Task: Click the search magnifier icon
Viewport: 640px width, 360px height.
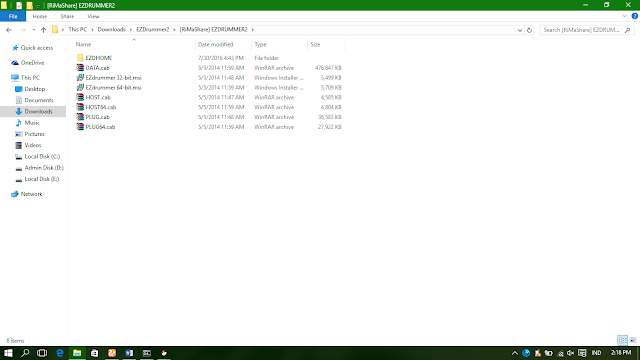Action: tap(628, 30)
